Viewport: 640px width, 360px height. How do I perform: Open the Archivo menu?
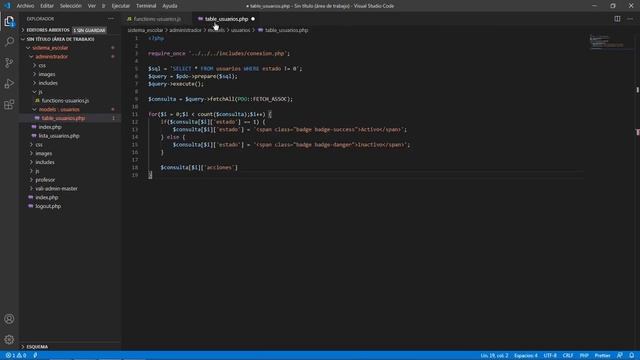click(x=25, y=6)
